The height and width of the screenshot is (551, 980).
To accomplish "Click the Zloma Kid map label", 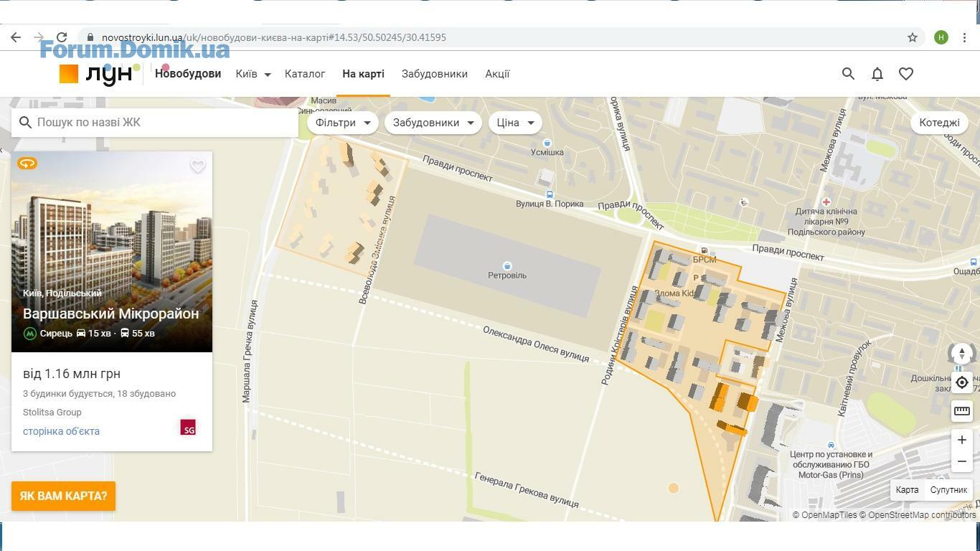I will pos(675,293).
